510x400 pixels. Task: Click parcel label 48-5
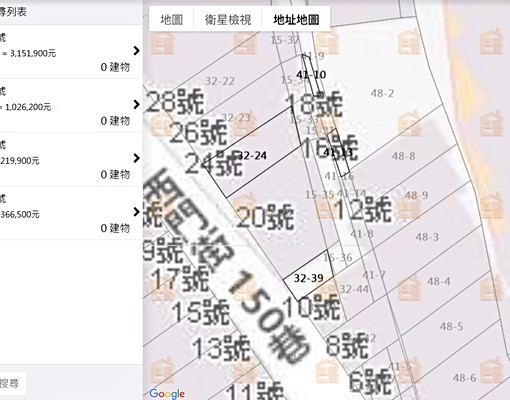451,326
